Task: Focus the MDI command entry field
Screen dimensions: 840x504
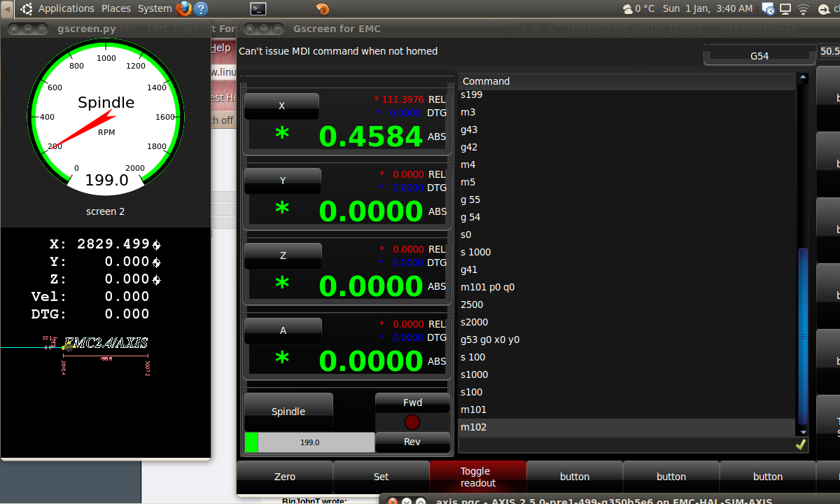Action: point(626,444)
